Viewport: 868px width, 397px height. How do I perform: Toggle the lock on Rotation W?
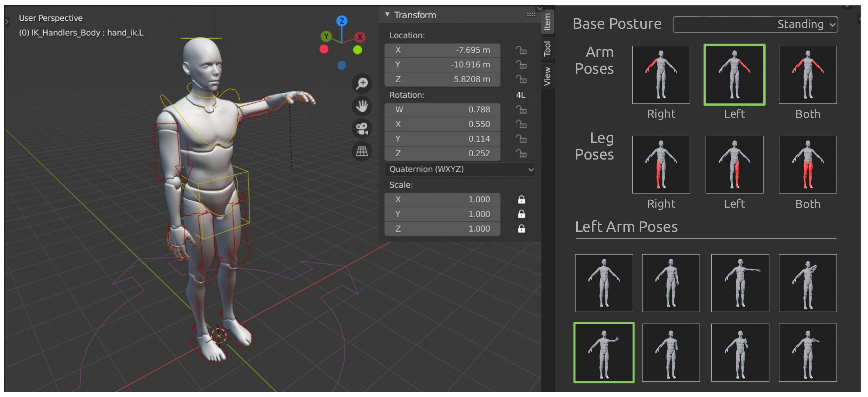coord(521,110)
